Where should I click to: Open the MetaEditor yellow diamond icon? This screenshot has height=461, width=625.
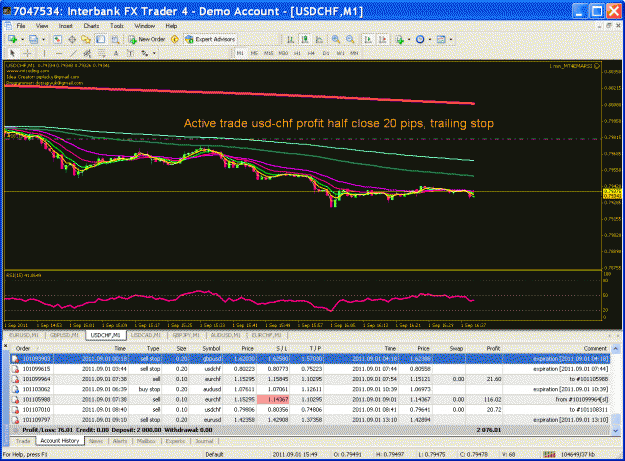coord(175,39)
